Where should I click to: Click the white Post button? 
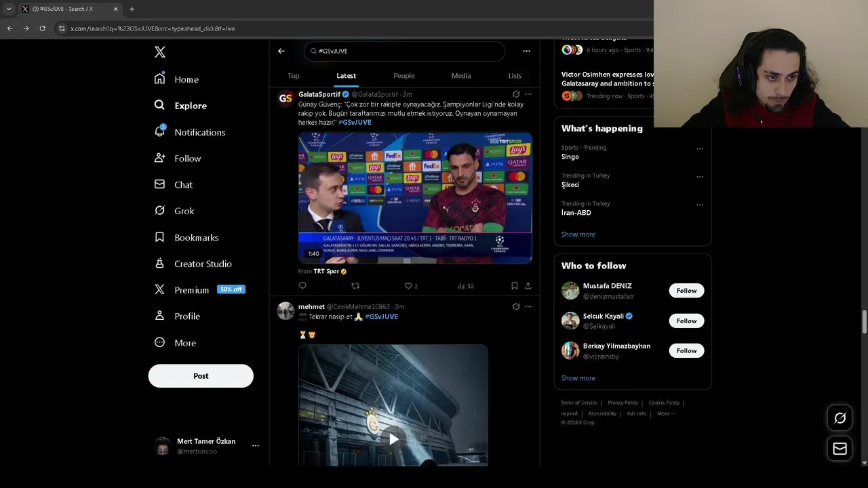(x=201, y=376)
